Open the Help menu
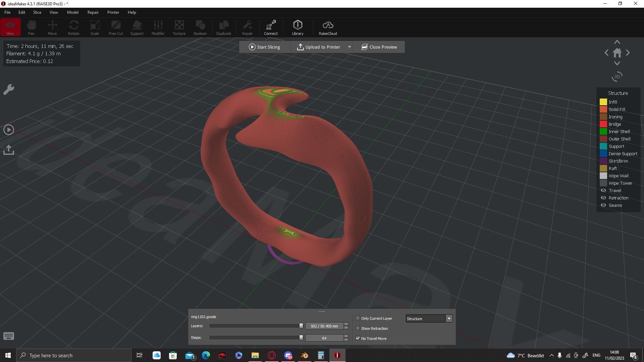644x362 pixels. tap(132, 12)
